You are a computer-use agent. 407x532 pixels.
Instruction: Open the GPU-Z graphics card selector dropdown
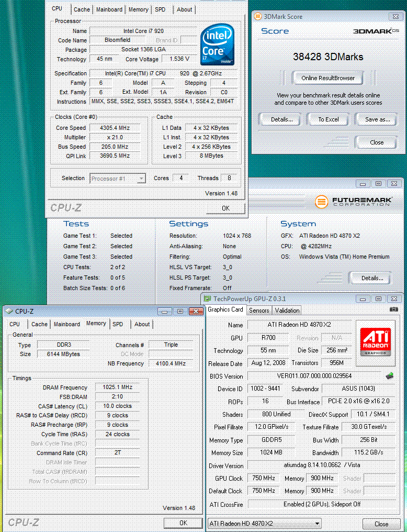264,524
